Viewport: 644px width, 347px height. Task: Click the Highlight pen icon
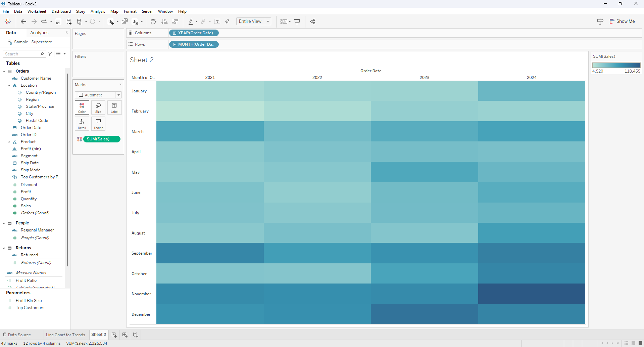coord(191,21)
